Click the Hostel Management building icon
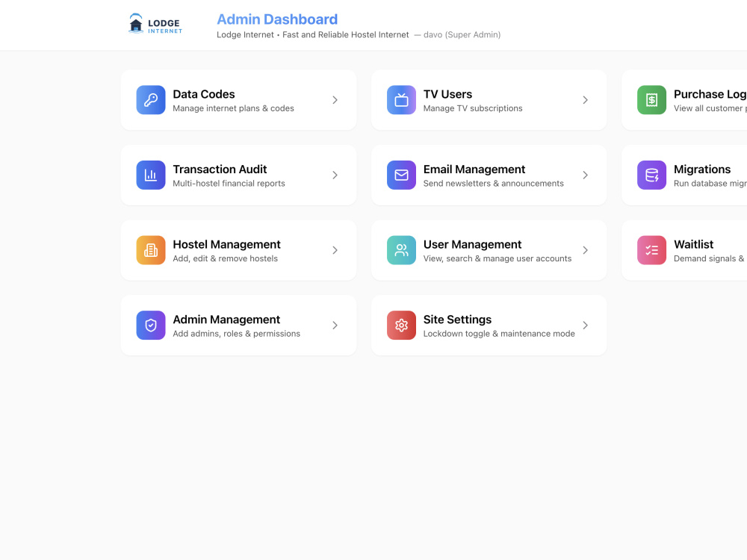This screenshot has height=560, width=747. click(151, 250)
